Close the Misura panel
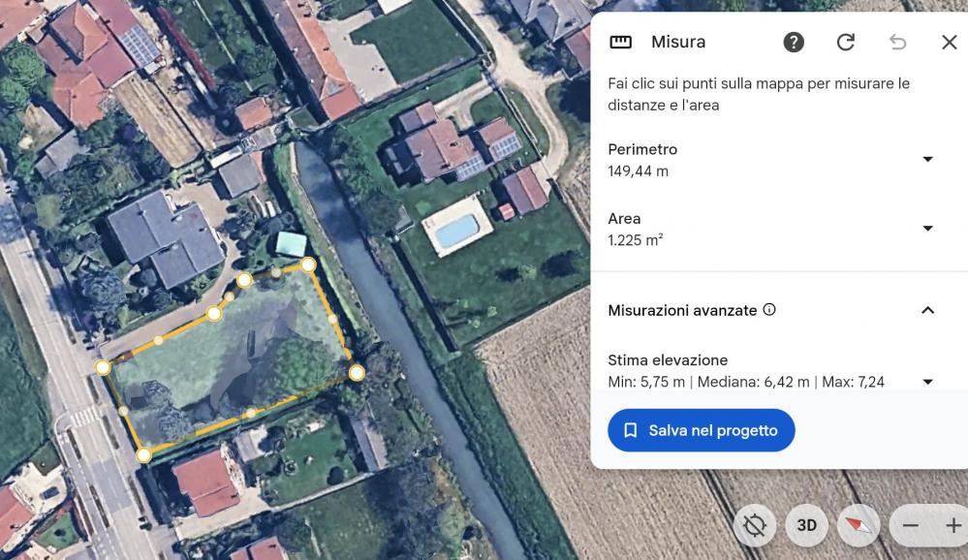This screenshot has height=560, width=968. (950, 42)
